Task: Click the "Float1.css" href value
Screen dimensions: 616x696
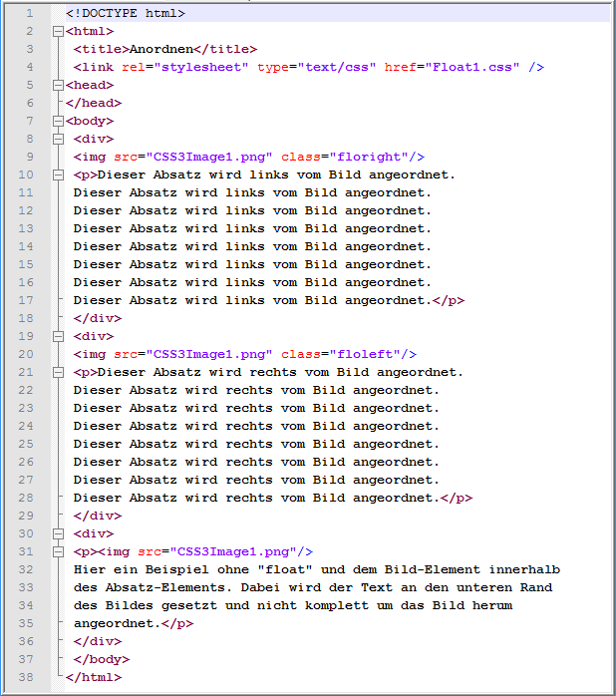Action: pos(472,67)
